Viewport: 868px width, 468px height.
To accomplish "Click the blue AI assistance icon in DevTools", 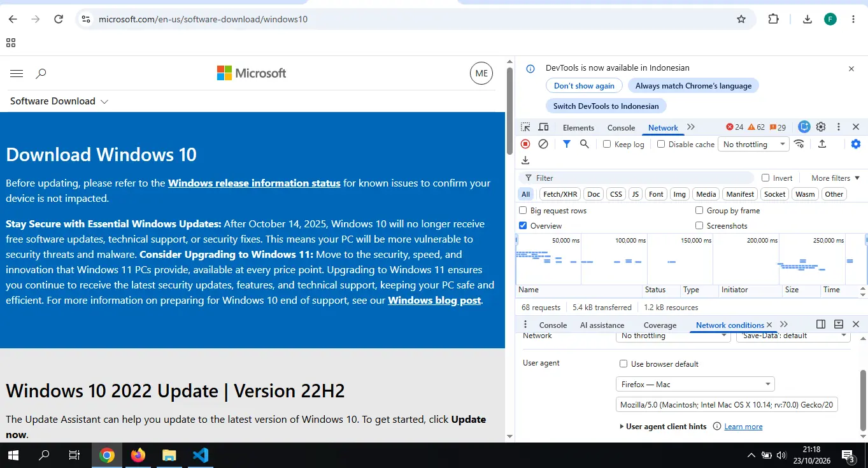I will (804, 127).
